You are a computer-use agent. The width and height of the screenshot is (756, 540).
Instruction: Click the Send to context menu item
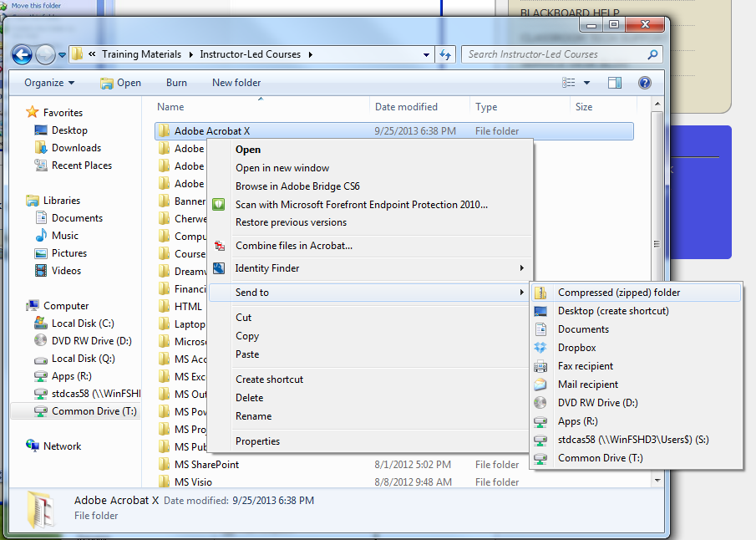click(370, 293)
